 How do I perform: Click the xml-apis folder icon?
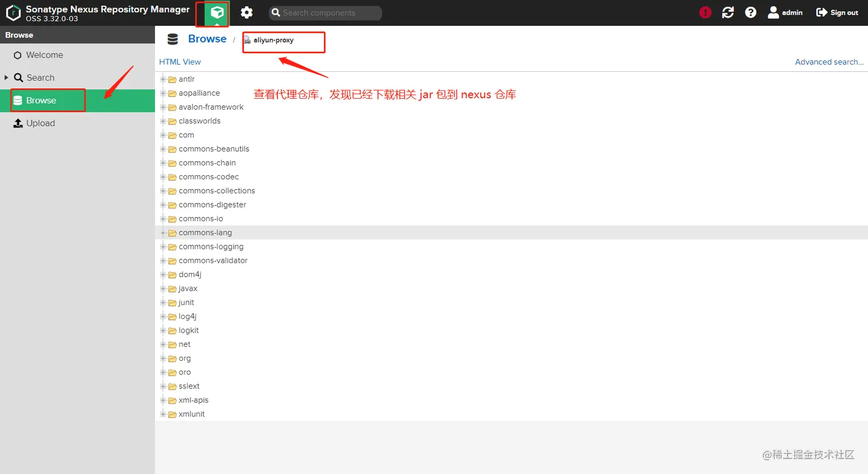172,400
